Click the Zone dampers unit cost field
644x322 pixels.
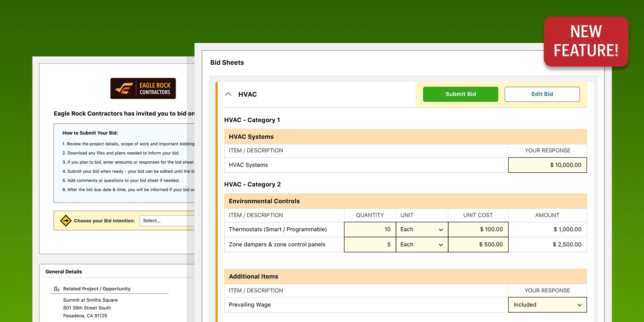coord(478,245)
